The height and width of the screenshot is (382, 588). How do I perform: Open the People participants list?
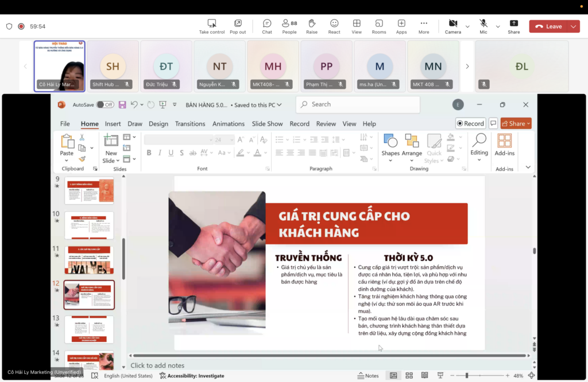point(289,26)
